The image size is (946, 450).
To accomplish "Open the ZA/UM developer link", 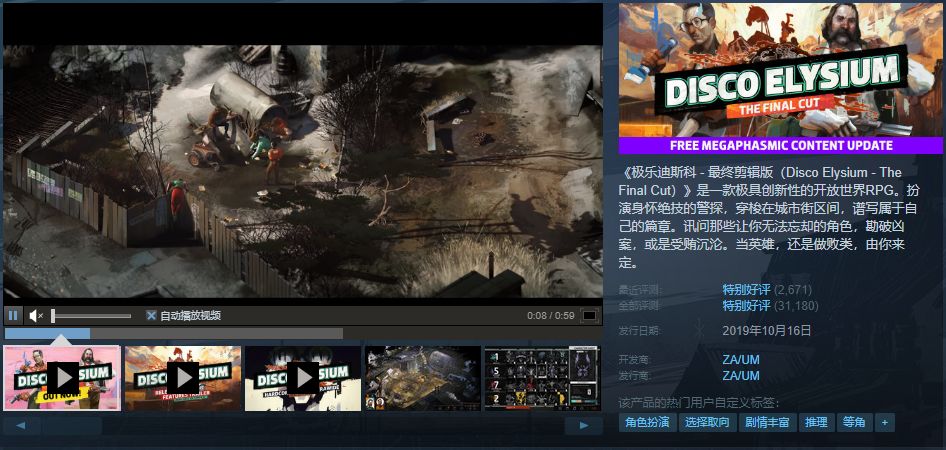I will 741,360.
